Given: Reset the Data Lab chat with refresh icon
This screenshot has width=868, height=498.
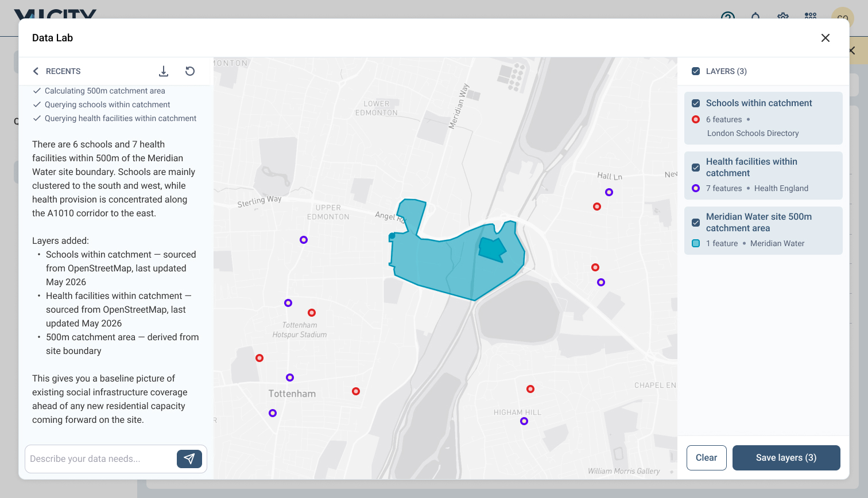Looking at the screenshot, I should 190,71.
